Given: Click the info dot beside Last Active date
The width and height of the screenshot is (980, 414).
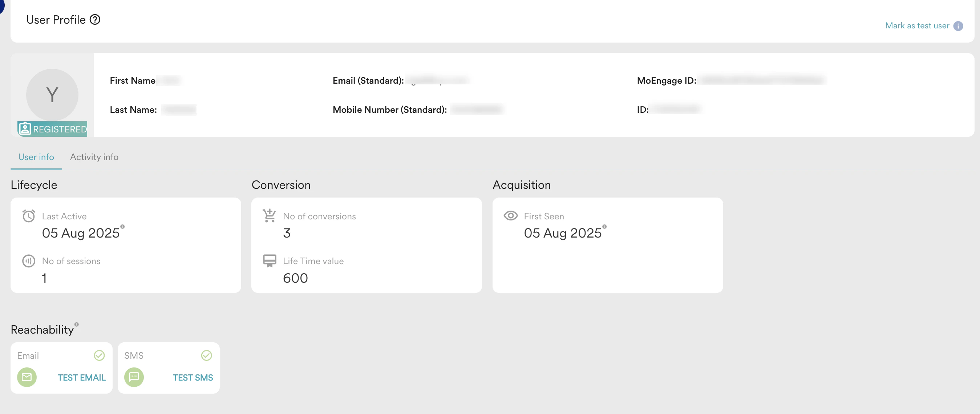Looking at the screenshot, I should [x=122, y=227].
